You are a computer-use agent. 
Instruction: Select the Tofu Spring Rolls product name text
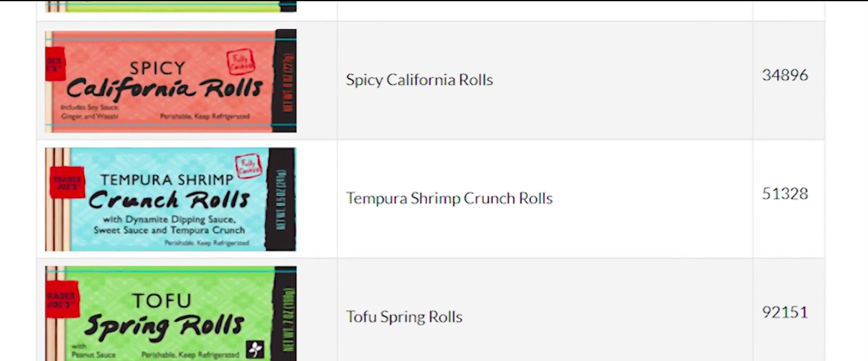(404, 317)
